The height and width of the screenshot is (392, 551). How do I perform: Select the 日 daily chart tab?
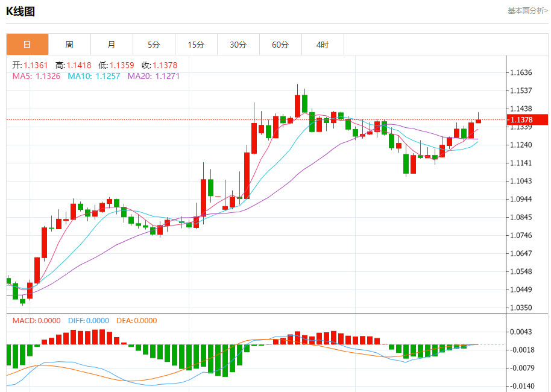click(27, 45)
